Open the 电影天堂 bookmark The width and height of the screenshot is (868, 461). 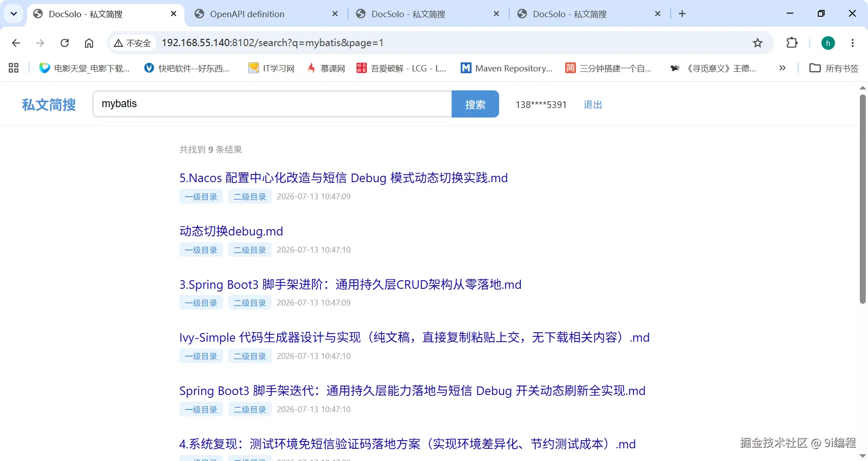(x=85, y=68)
